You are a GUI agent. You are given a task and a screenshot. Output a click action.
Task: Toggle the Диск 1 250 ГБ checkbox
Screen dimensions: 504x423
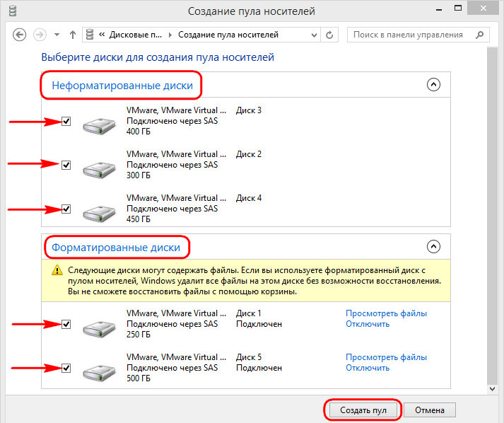point(66,324)
